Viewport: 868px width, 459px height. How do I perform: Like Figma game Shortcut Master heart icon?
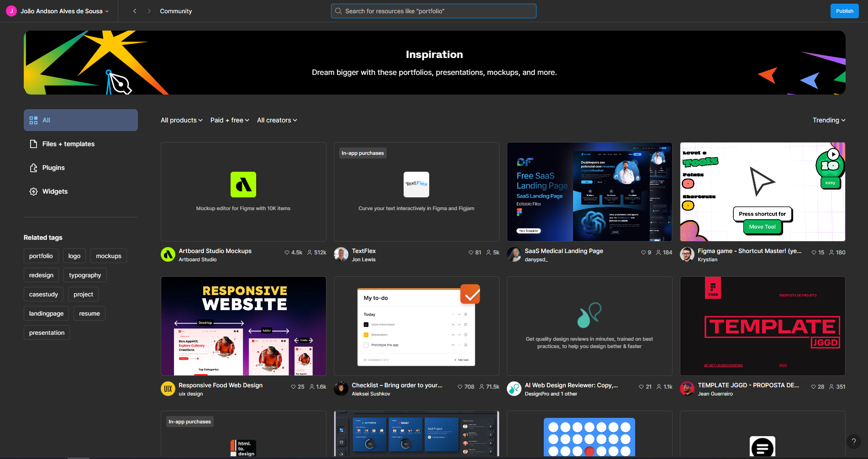point(814,253)
